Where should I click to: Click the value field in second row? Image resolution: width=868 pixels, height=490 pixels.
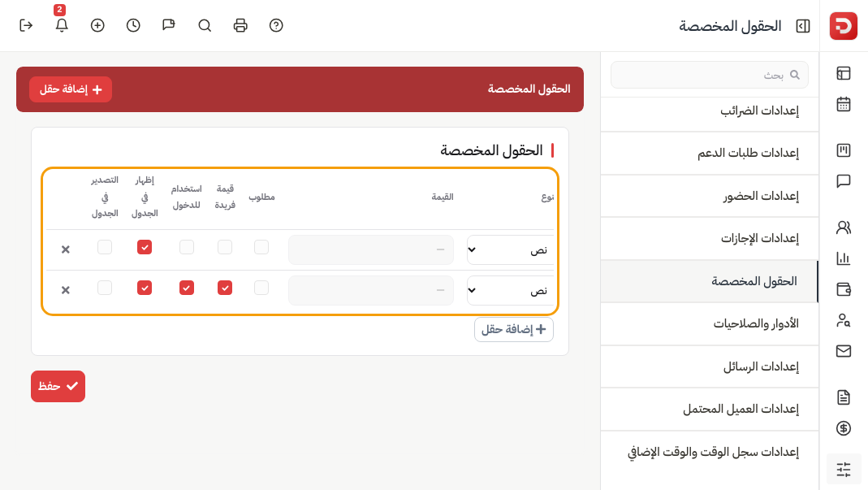(371, 290)
